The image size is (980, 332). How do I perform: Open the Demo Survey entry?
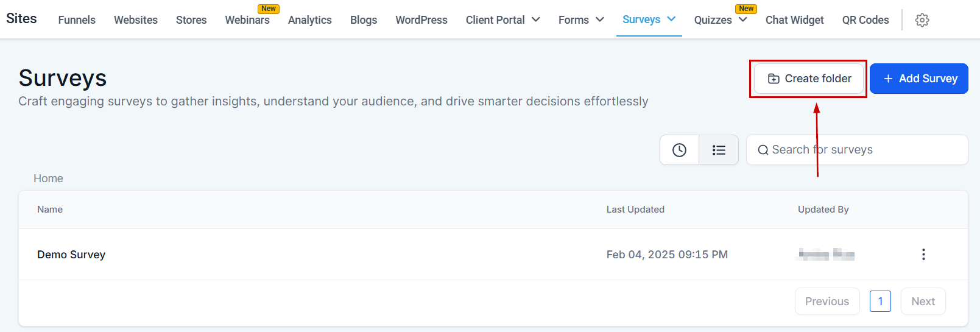coord(71,255)
